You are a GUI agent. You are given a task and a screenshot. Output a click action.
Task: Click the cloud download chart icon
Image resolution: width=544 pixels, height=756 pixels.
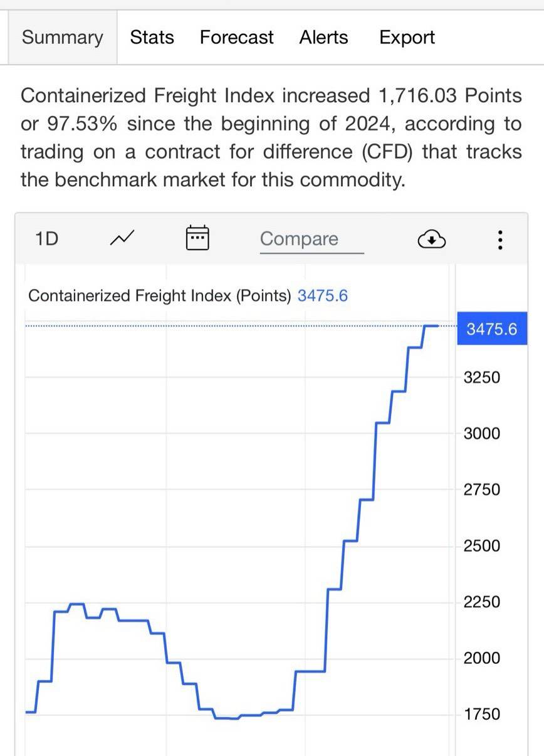[x=431, y=239]
